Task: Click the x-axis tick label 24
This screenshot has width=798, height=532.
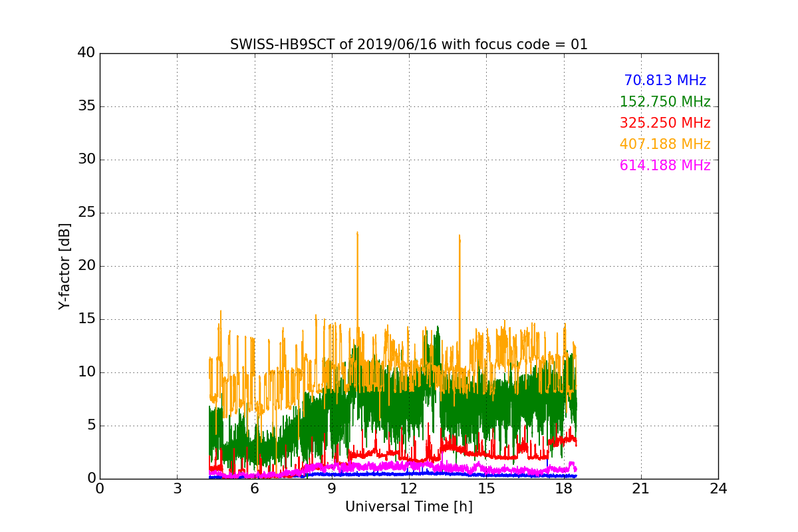Action: (718, 489)
